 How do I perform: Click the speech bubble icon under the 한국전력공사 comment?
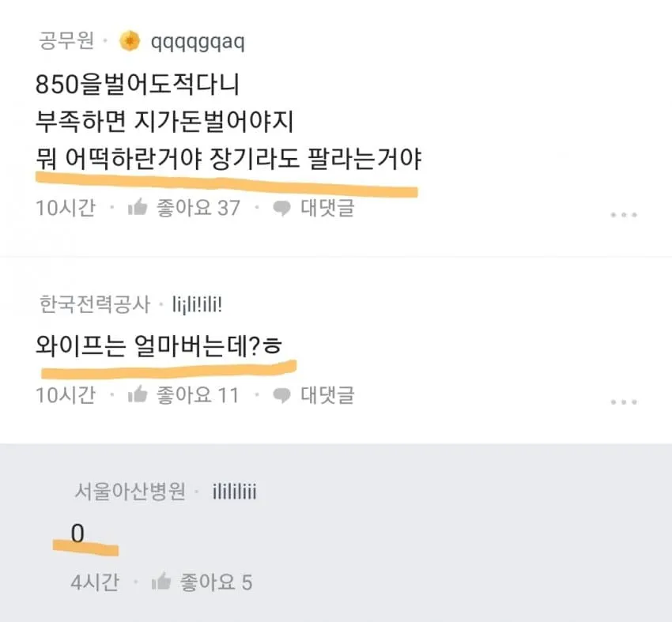click(x=281, y=394)
